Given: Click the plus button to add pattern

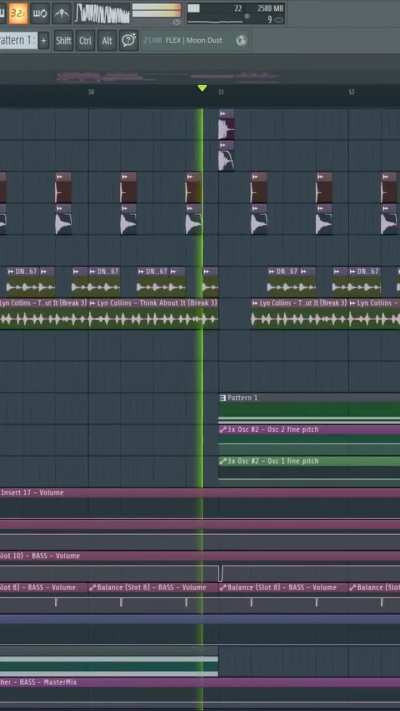Looking at the screenshot, I should pyautogui.click(x=44, y=41).
